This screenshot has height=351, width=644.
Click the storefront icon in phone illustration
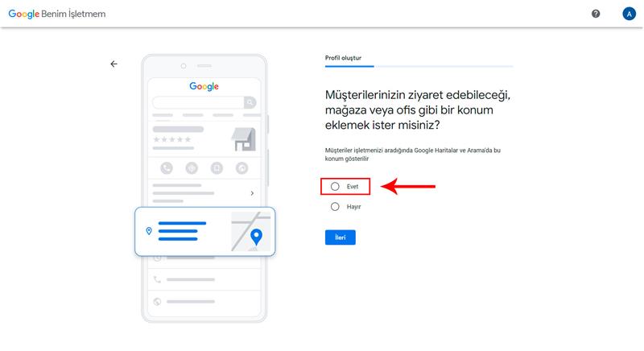(x=244, y=139)
